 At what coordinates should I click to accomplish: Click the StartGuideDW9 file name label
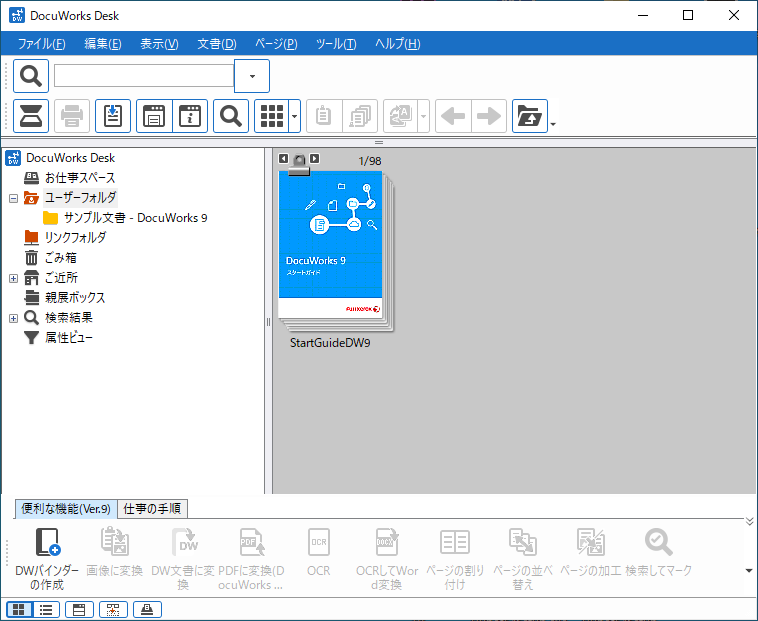pos(330,343)
